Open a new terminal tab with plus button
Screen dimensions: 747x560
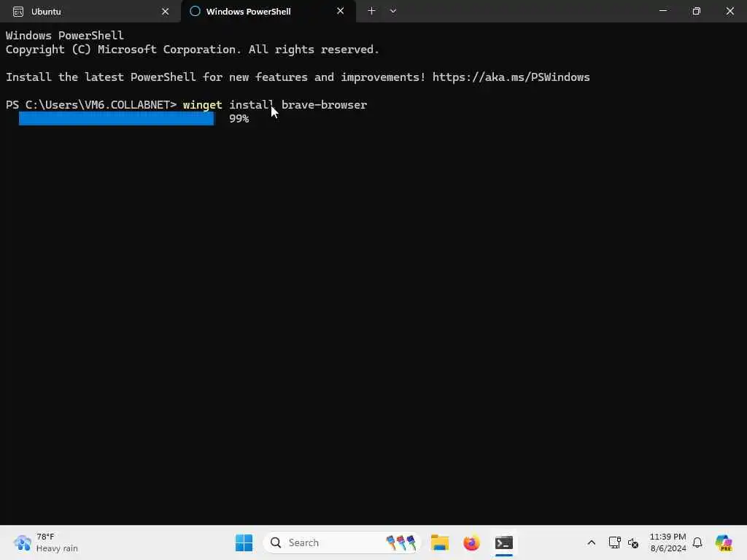371,11
